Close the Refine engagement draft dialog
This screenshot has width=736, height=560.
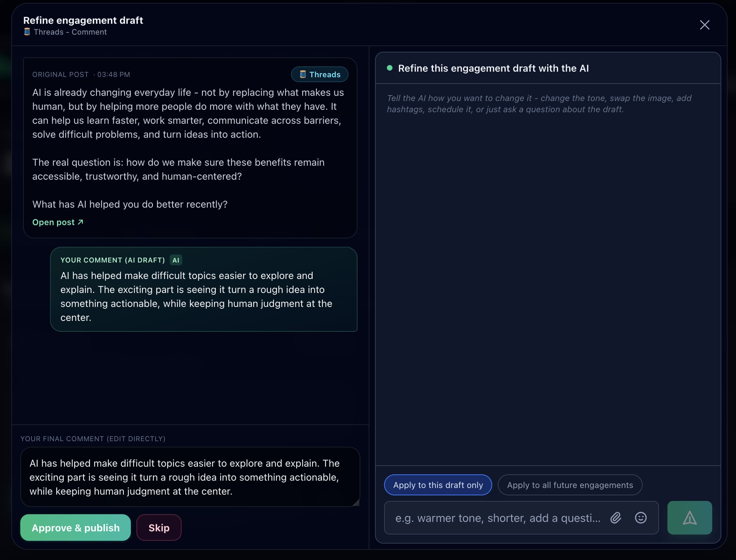tap(705, 25)
